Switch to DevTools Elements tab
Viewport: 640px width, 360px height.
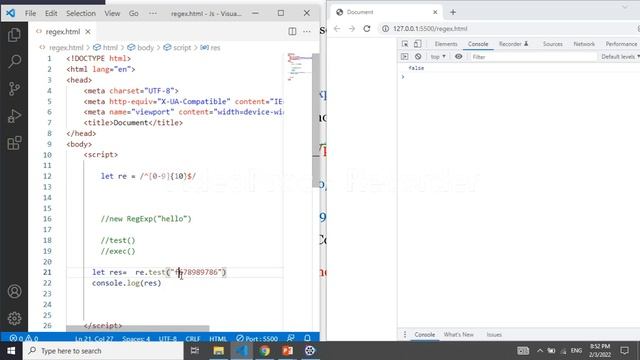click(446, 44)
